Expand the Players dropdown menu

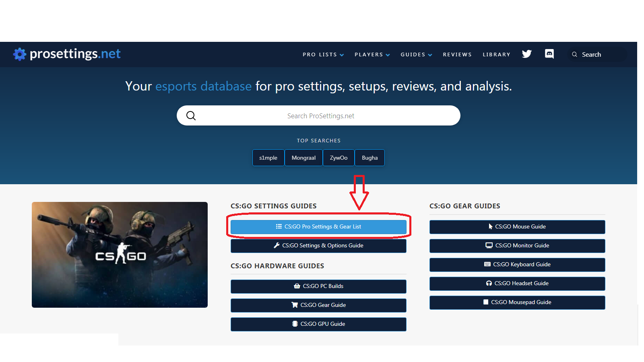(x=372, y=54)
